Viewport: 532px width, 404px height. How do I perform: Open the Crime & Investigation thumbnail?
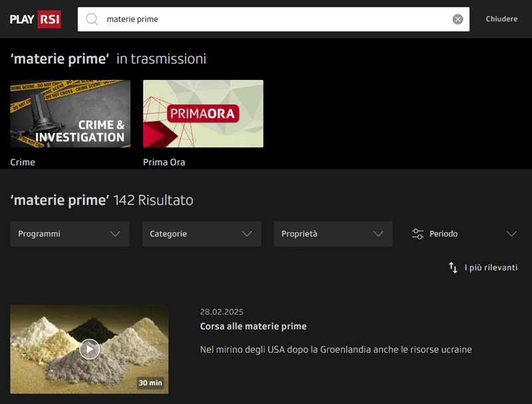[70, 114]
